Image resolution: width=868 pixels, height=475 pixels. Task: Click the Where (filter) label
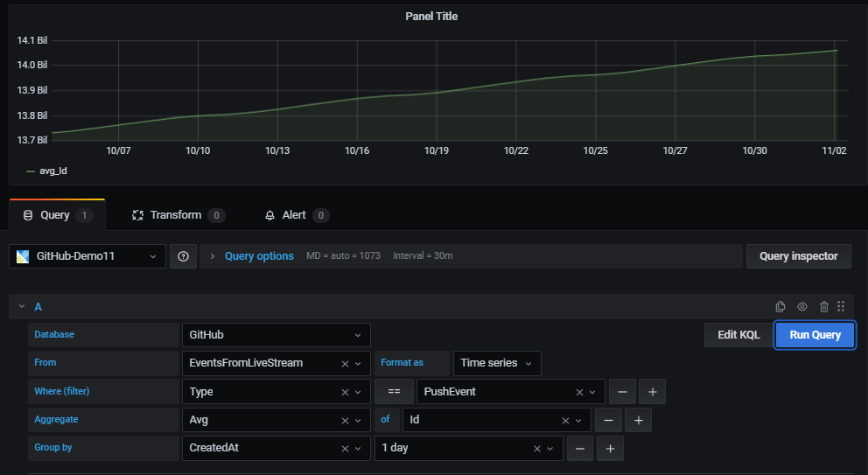pos(62,391)
